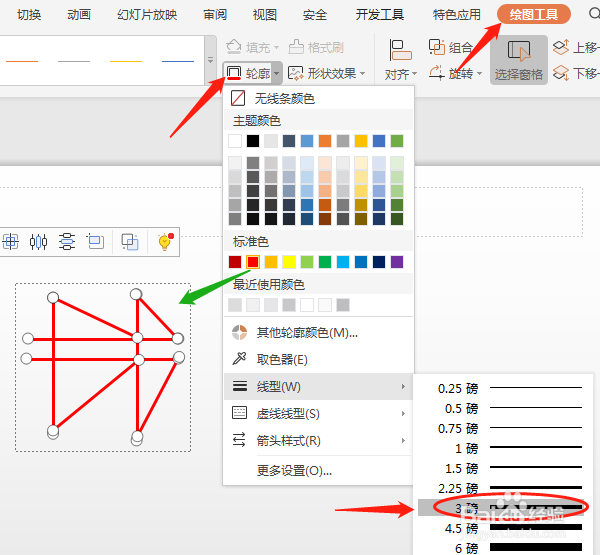
Task: Click the 填充 fill icon
Action: (x=234, y=47)
